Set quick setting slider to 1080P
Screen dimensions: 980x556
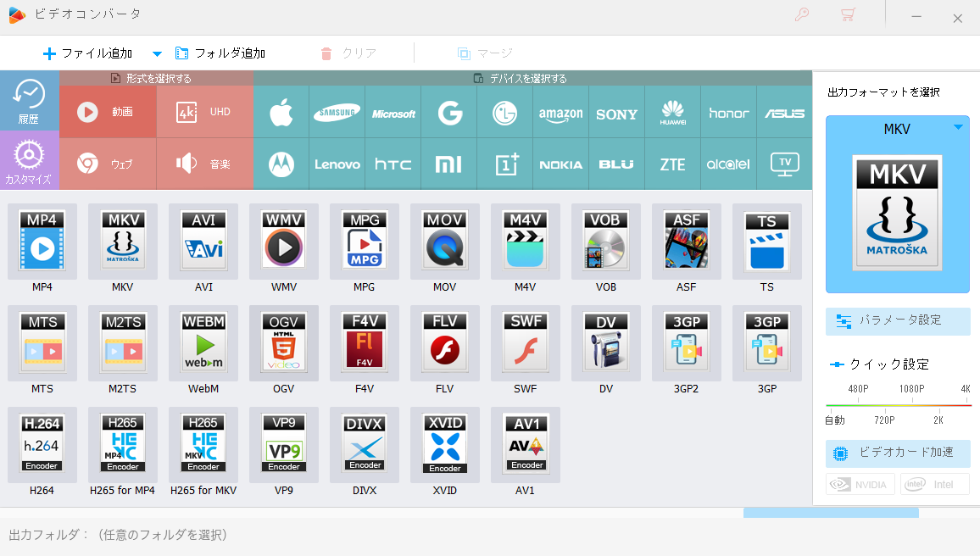(912, 405)
